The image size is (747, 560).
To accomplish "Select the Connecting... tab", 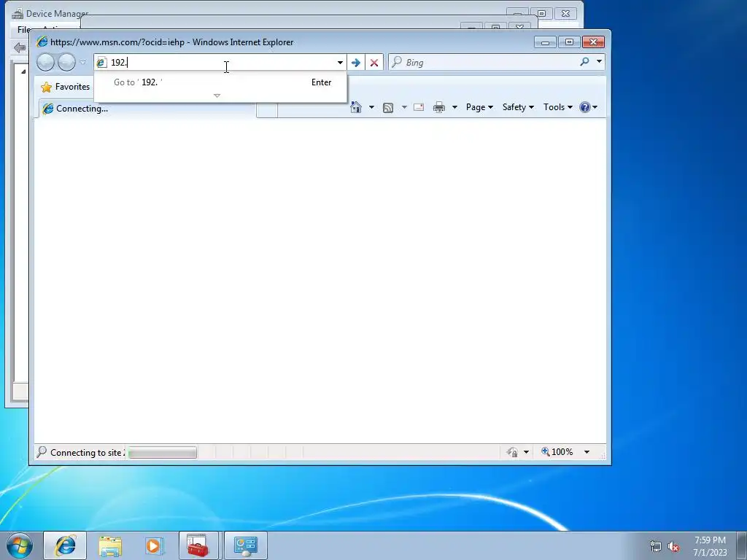I will click(147, 109).
